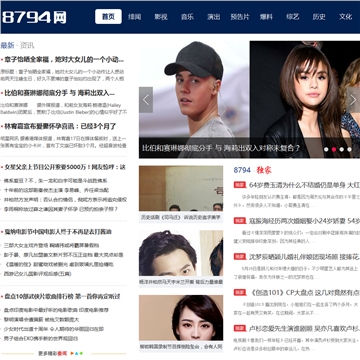Select the first carousel indicator dot

326,149
